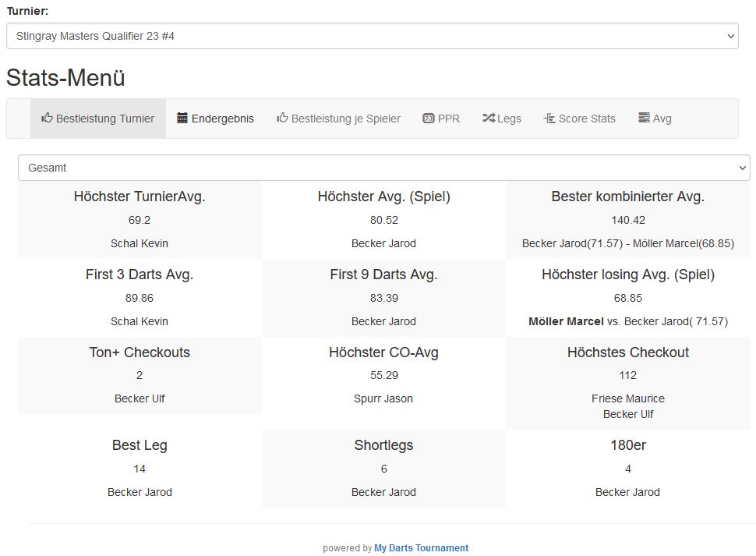
Task: Click the Höchstes Checkout stat card
Action: [627, 382]
